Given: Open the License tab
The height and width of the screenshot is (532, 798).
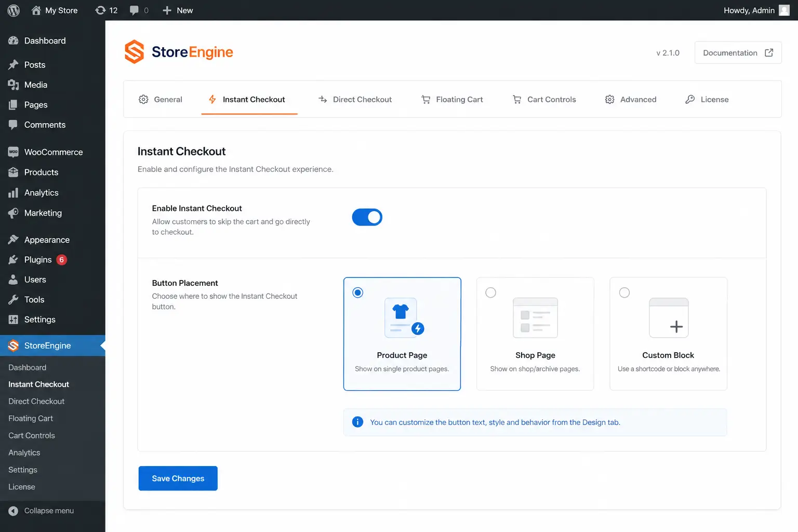Looking at the screenshot, I should click(707, 99).
